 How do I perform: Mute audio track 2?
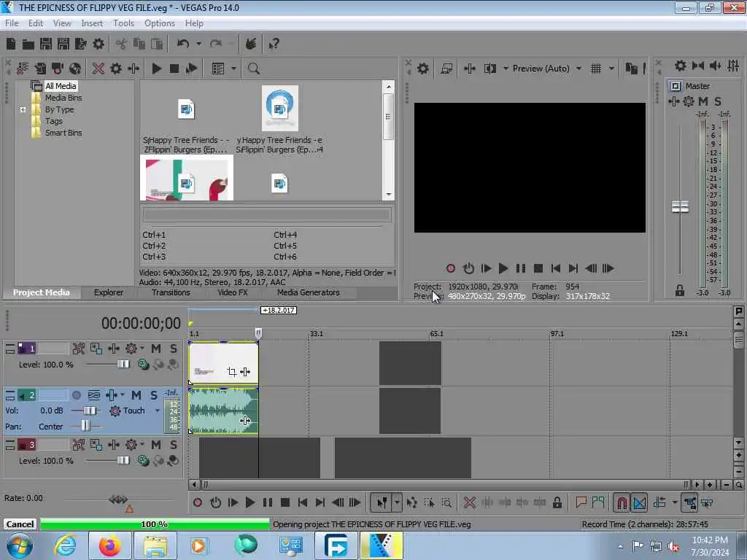click(x=136, y=395)
